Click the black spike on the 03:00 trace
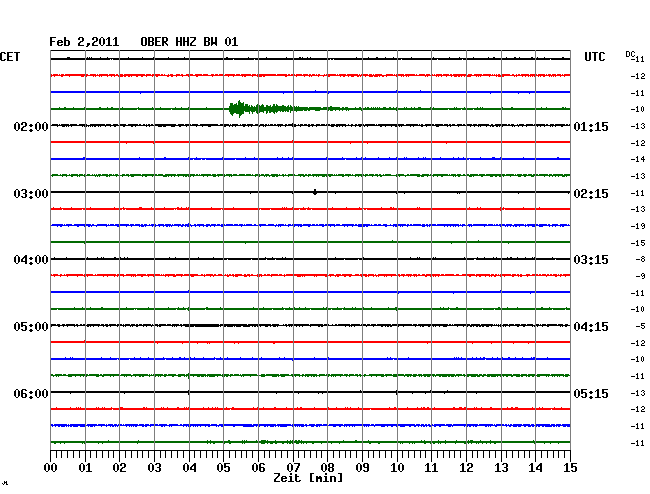 pos(315,192)
